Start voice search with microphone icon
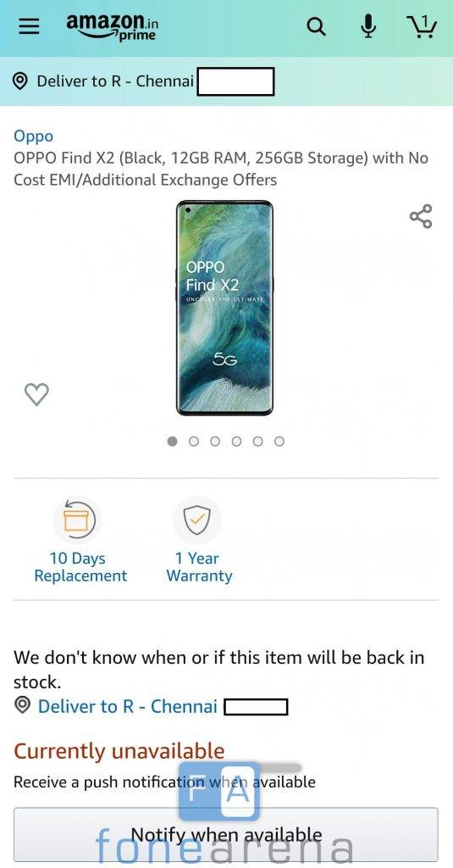Screen dimensions: 453x868 (368, 26)
